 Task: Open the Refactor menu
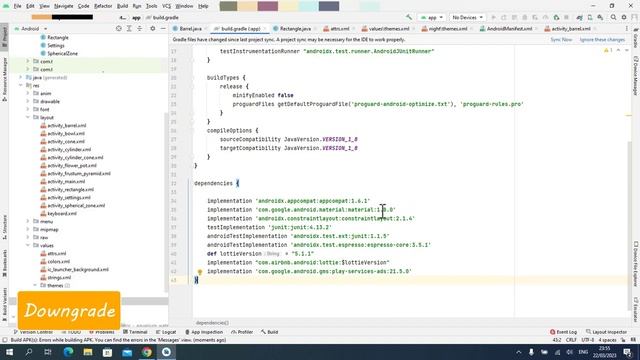(103, 6)
